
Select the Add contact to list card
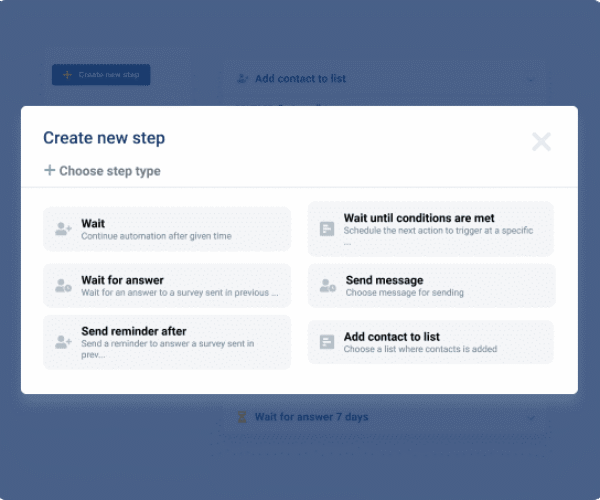click(x=431, y=342)
